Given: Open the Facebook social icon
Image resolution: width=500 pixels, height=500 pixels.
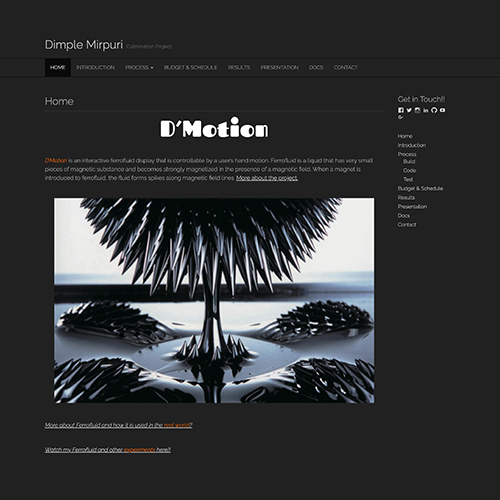Looking at the screenshot, I should tap(401, 110).
